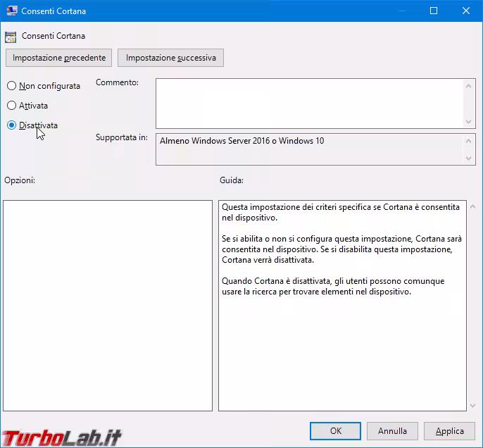This screenshot has width=483, height=448.
Task: Apply changes with Applica button
Action: [449, 431]
